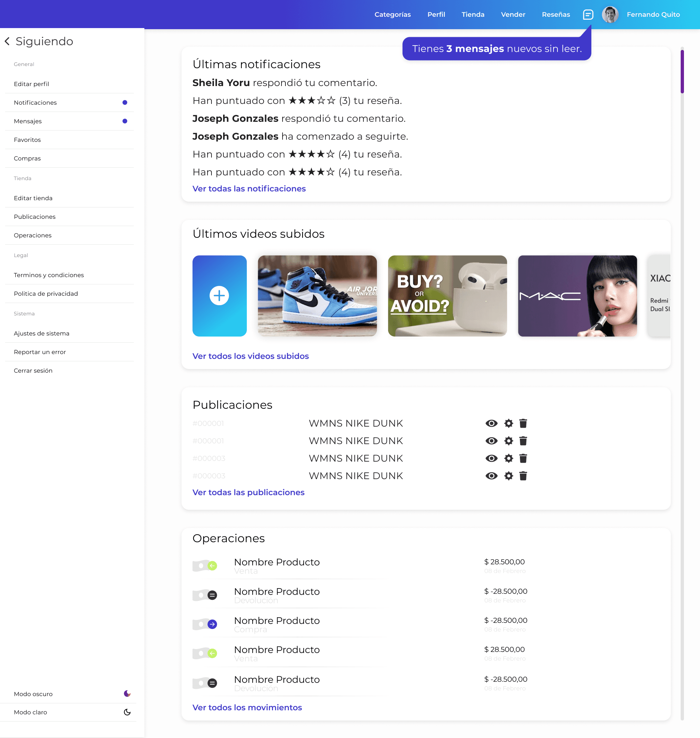Click gear icon on third publication row

pos(508,458)
